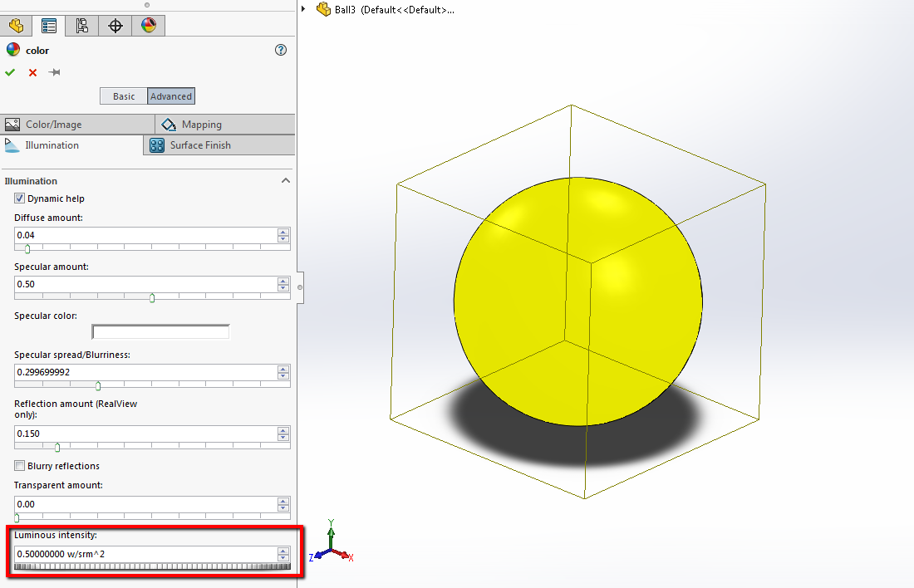Open the ConfigurationManager tab
This screenshot has height=588, width=914.
[x=82, y=26]
